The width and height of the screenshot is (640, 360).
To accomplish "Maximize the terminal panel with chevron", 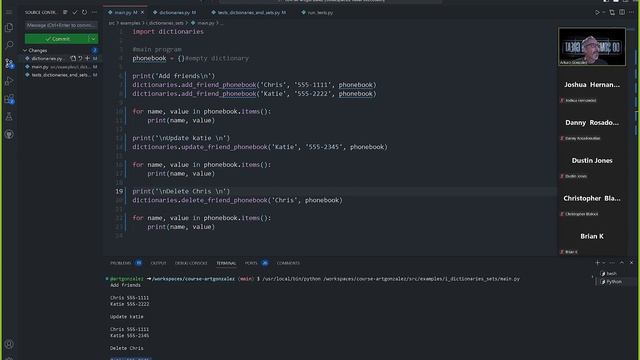I will (622, 263).
